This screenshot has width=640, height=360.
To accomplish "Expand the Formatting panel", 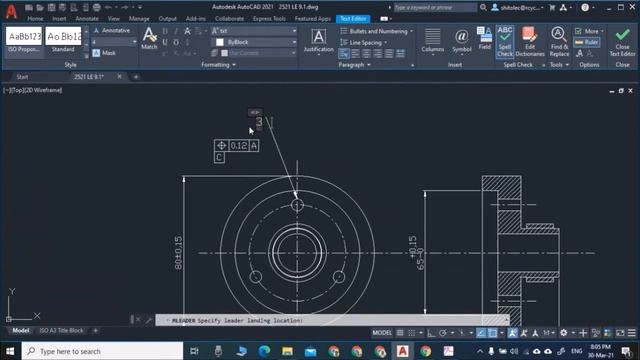I will point(218,64).
